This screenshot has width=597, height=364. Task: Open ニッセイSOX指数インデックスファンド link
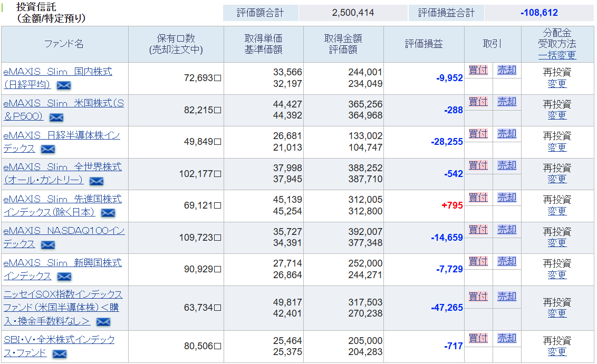point(63,308)
